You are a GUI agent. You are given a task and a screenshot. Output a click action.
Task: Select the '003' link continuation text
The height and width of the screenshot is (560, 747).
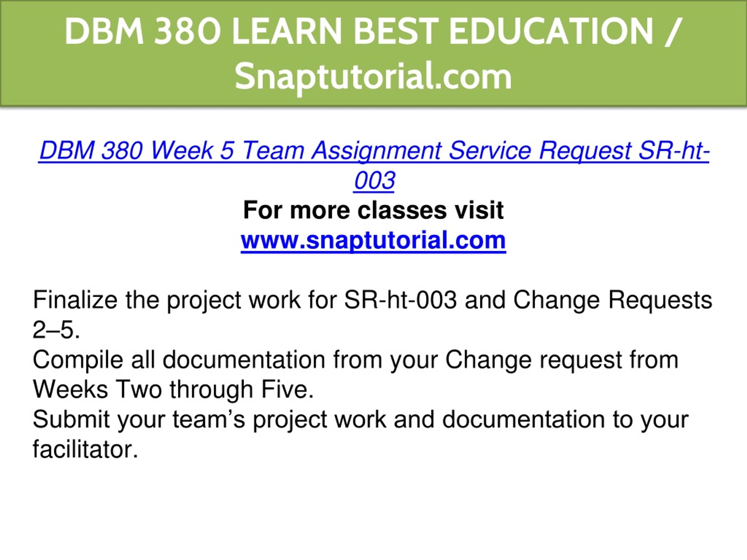[x=374, y=181]
